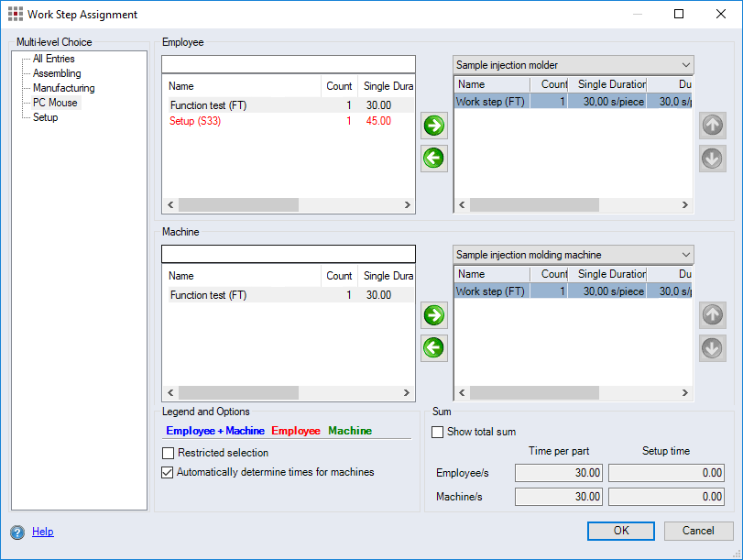Remove machine assignment with green left arrow

pos(433,348)
